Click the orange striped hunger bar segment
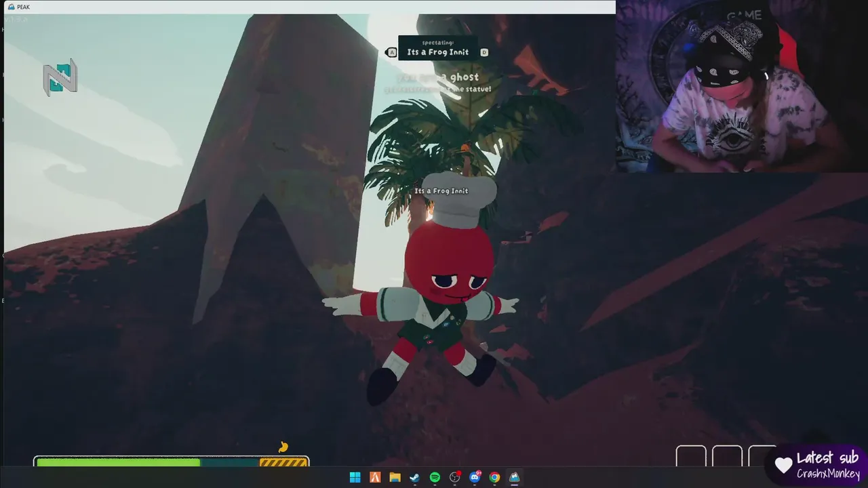Screen dimensions: 868x488 (x=283, y=462)
